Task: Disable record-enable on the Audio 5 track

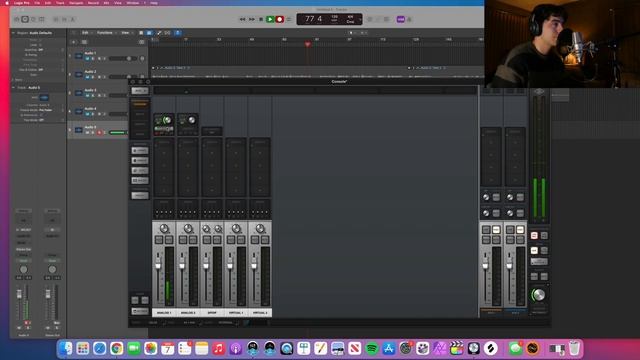Action: (x=99, y=132)
